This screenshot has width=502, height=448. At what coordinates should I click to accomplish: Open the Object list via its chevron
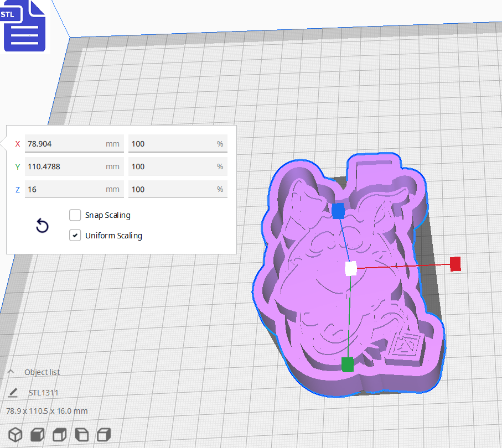11,372
